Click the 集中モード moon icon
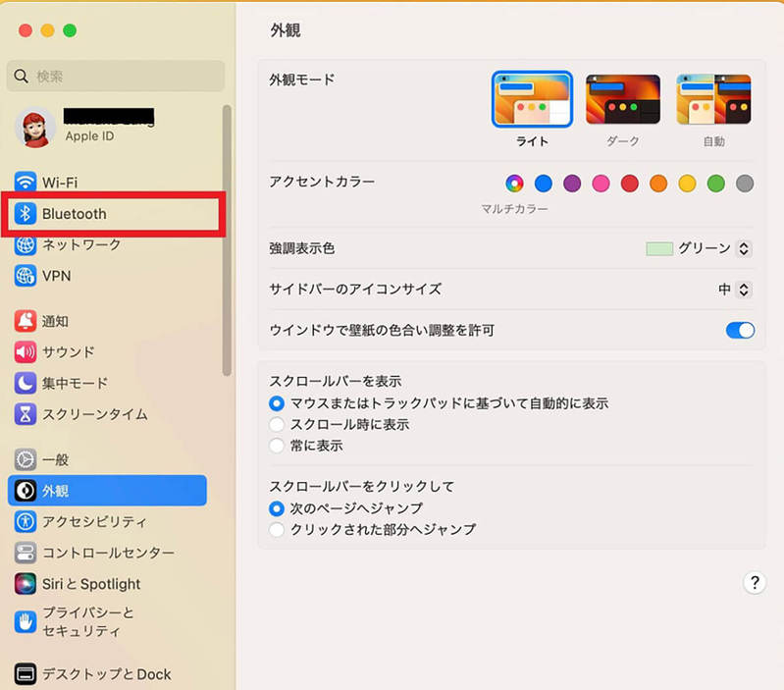Image resolution: width=784 pixels, height=690 pixels. point(25,383)
